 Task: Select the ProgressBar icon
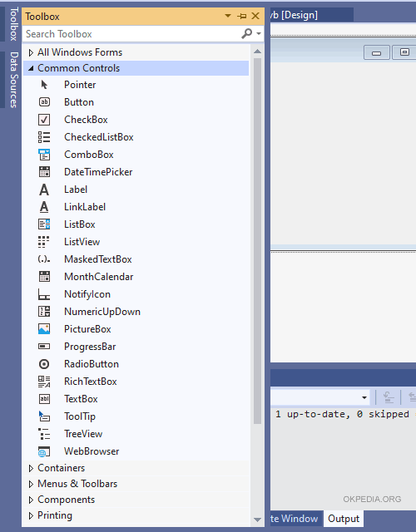coord(44,347)
